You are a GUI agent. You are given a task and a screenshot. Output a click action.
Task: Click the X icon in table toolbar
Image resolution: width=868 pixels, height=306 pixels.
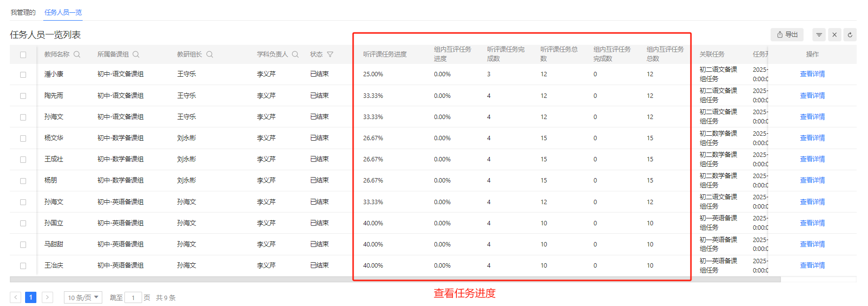pyautogui.click(x=834, y=35)
